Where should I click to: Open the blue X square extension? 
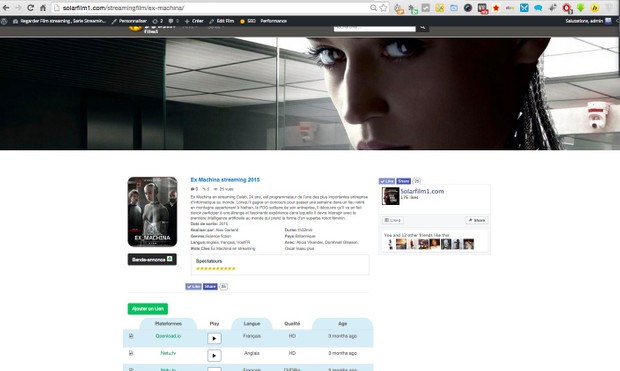point(524,8)
